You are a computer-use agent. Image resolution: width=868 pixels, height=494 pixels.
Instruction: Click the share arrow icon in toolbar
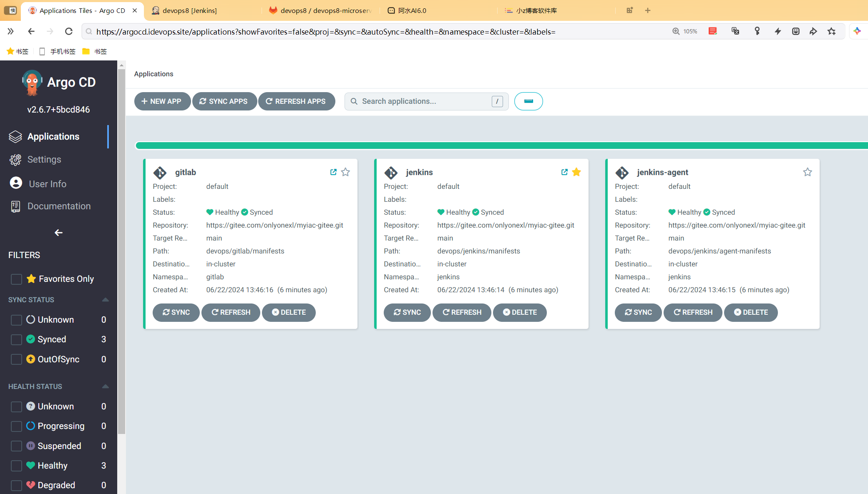tap(813, 31)
